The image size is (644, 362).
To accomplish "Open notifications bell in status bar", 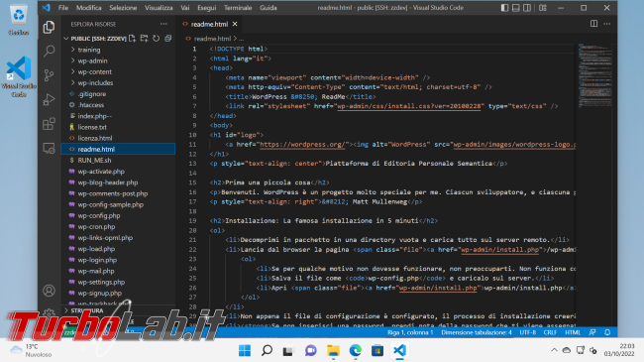I will coord(607,332).
